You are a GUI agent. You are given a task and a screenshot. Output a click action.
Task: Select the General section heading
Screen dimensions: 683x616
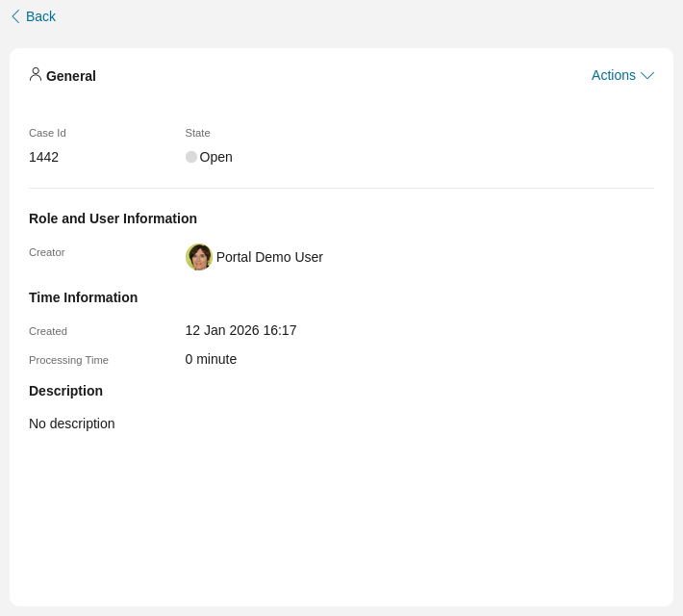[x=71, y=76]
